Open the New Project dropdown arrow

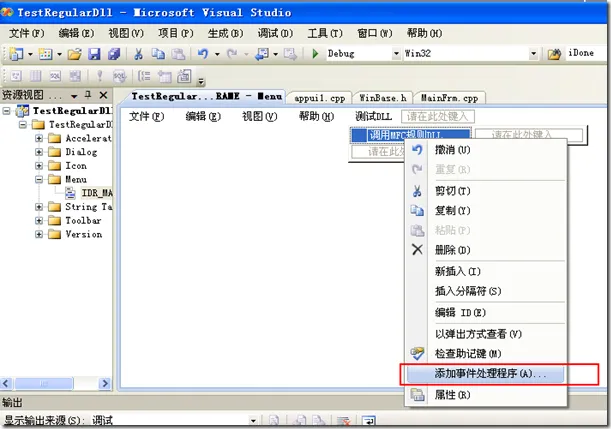pyautogui.click(x=30, y=54)
